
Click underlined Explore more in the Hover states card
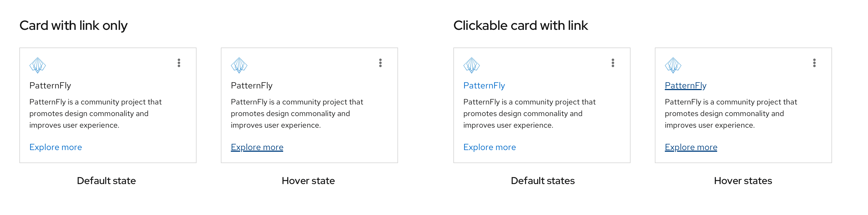[691, 147]
